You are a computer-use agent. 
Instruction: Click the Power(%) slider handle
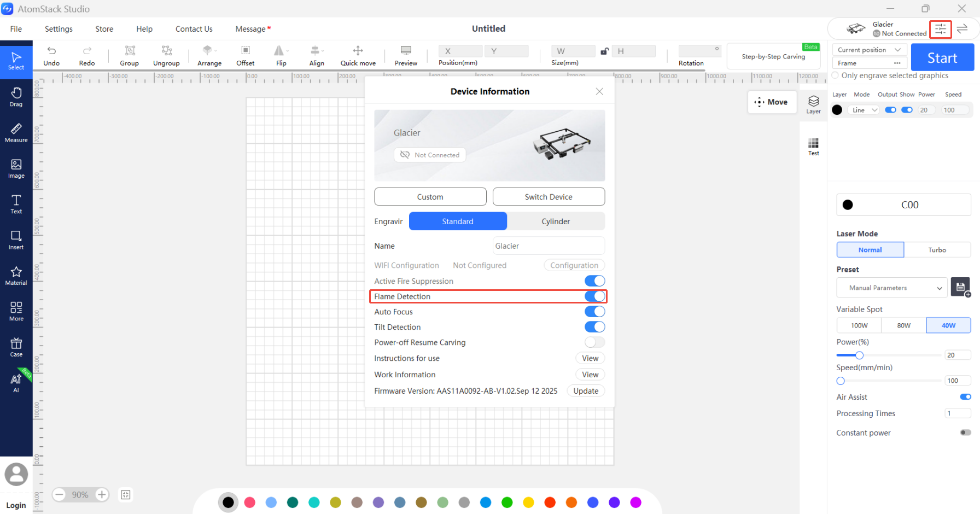pyautogui.click(x=859, y=355)
